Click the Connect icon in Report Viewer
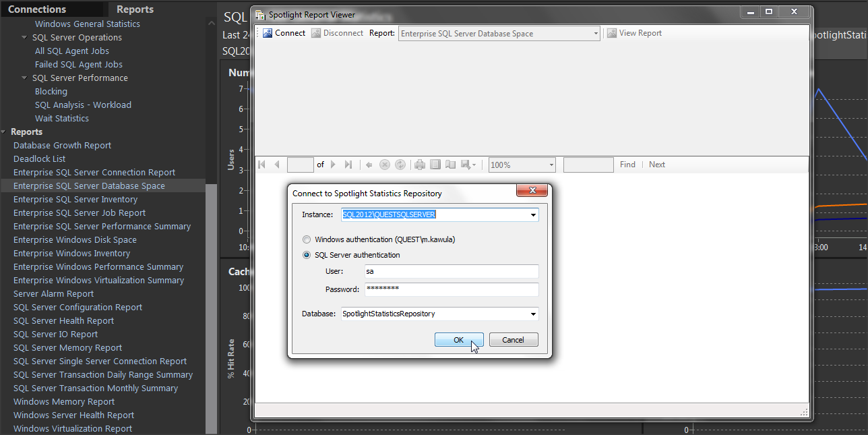868x435 pixels. pyautogui.click(x=268, y=33)
